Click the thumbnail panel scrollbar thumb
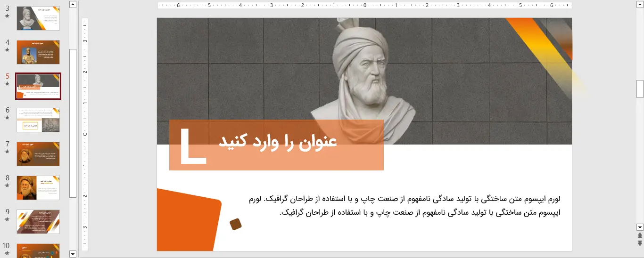The width and height of the screenshot is (644, 258). coord(73,123)
